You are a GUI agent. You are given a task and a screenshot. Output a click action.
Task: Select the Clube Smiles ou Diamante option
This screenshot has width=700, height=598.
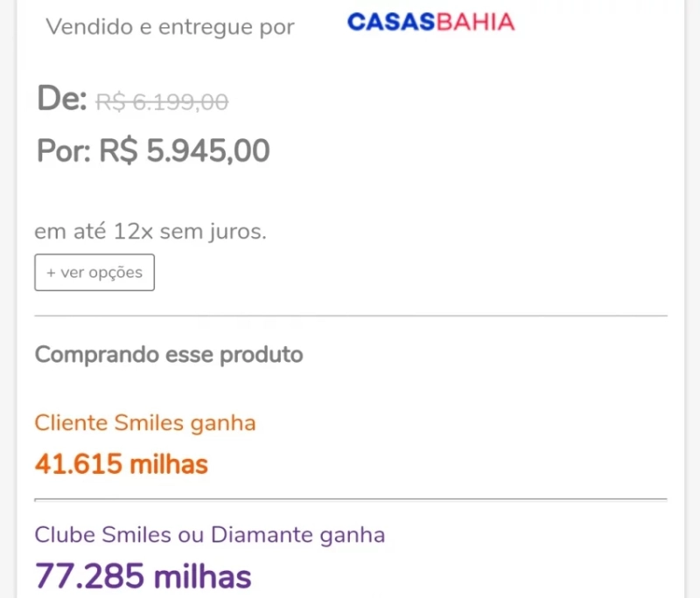209,534
